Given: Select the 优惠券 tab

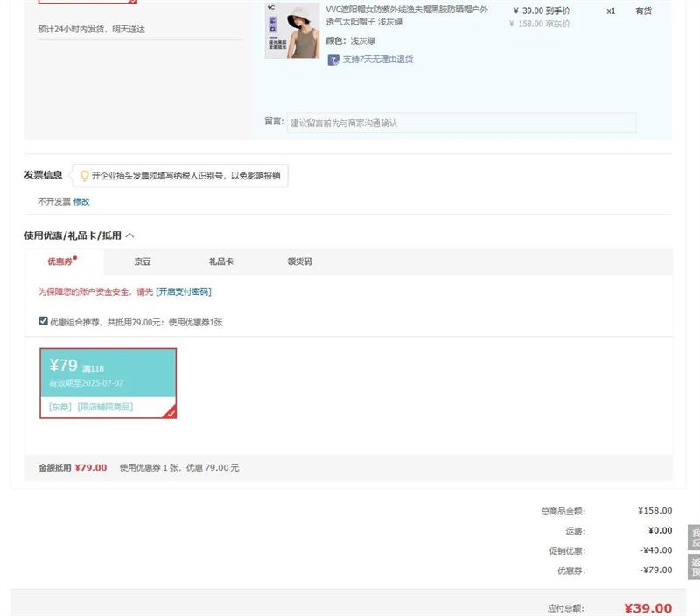Looking at the screenshot, I should [60, 262].
